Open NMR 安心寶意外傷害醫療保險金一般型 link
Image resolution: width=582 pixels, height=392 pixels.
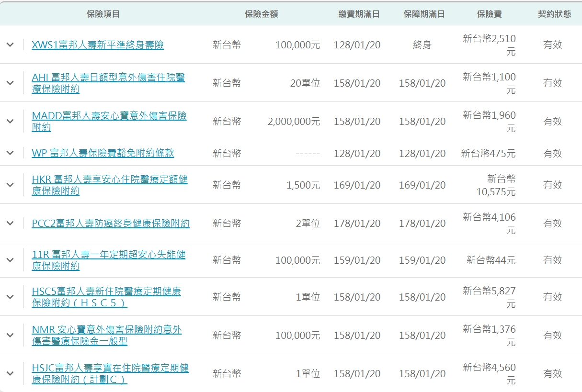pyautogui.click(x=107, y=335)
